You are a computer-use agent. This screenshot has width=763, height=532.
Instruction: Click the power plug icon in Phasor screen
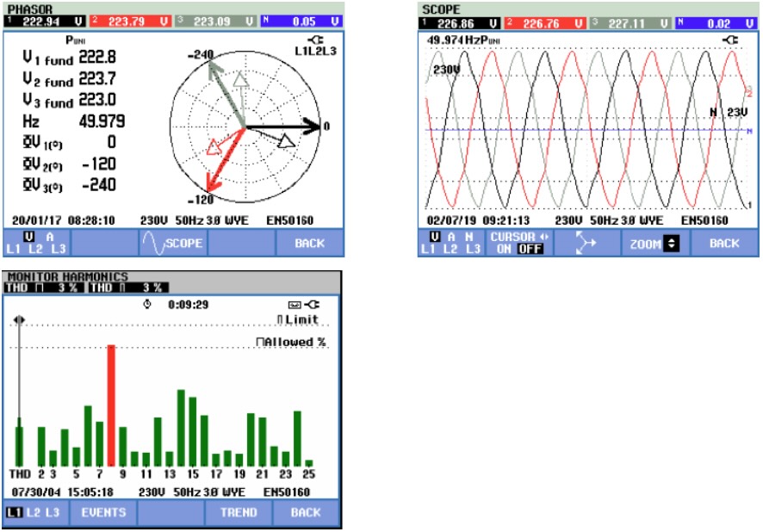pyautogui.click(x=317, y=40)
